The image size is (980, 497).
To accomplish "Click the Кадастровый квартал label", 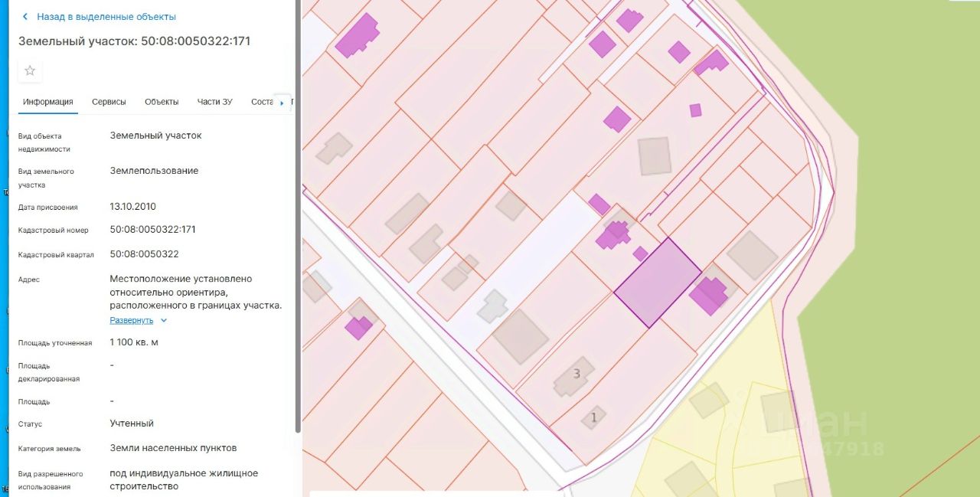I will [56, 255].
